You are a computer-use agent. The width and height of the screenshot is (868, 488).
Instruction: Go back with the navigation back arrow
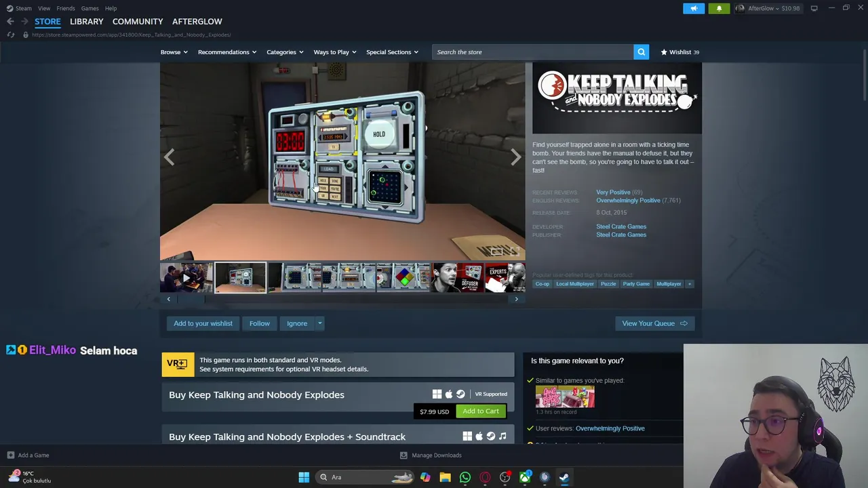click(10, 22)
